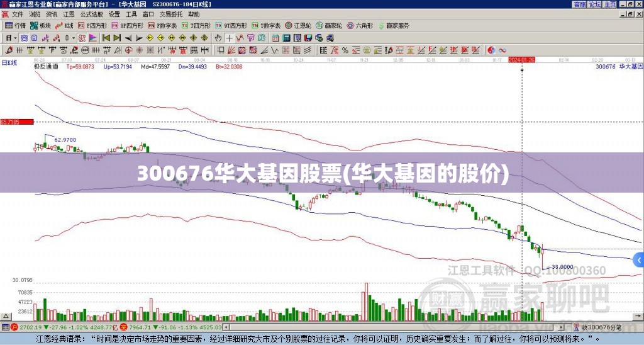Click the 沪 index status icon
644x345 pixels.
[14, 327]
